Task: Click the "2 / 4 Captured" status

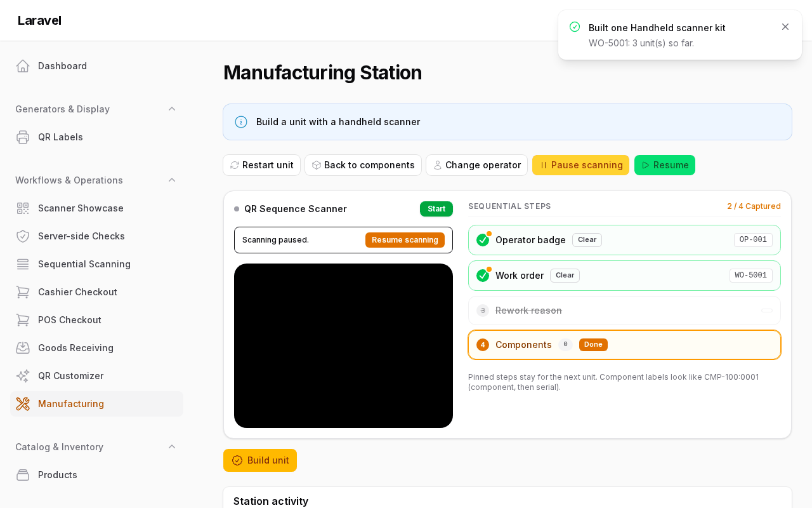Action: [754, 206]
